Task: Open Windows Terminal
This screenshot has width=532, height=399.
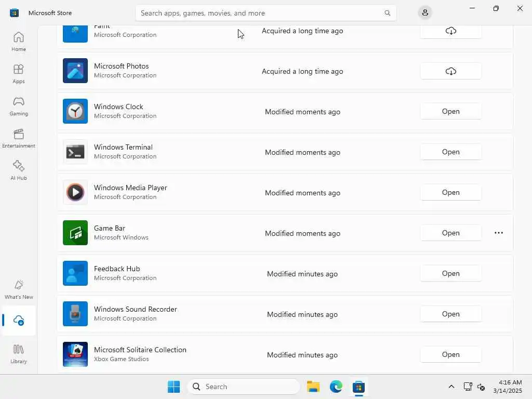Action: 450,152
